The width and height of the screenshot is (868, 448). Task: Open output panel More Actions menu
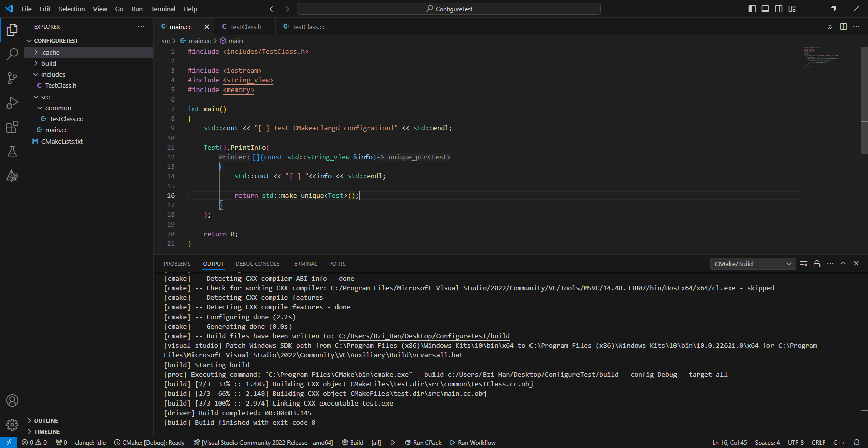tap(830, 264)
